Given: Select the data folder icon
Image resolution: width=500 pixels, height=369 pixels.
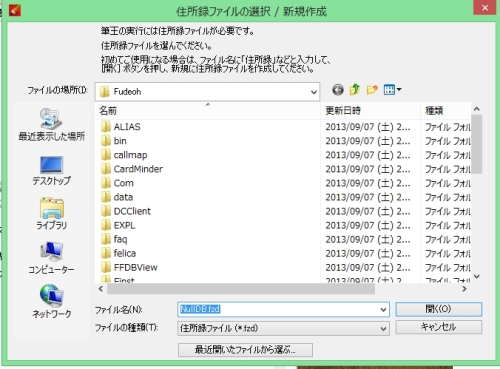Looking at the screenshot, I should 106,197.
